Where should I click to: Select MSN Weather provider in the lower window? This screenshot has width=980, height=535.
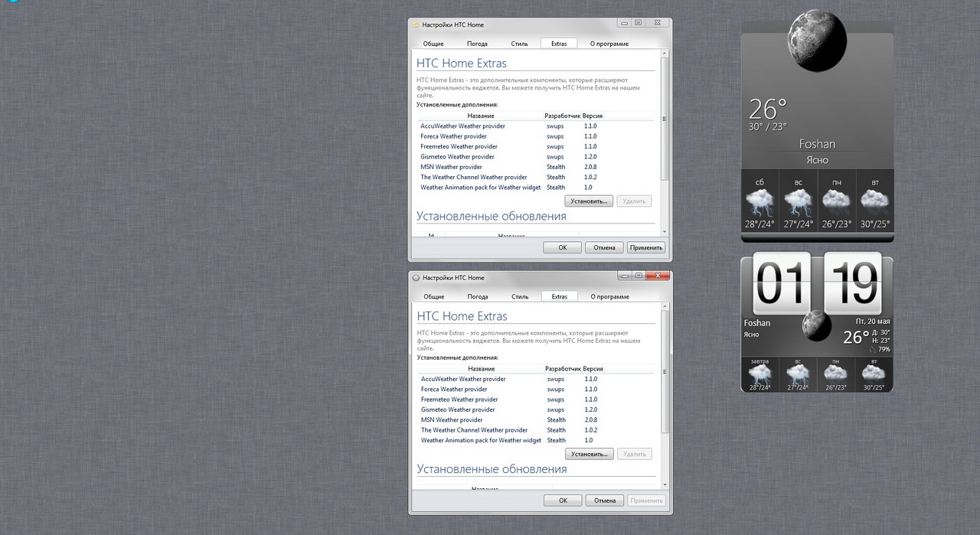coord(537,419)
